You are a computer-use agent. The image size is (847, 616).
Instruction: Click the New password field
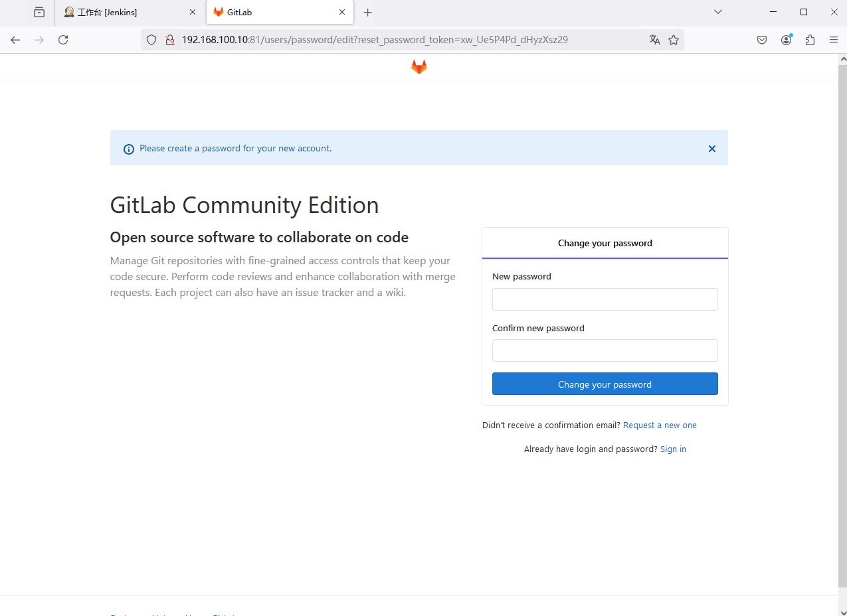pos(605,299)
